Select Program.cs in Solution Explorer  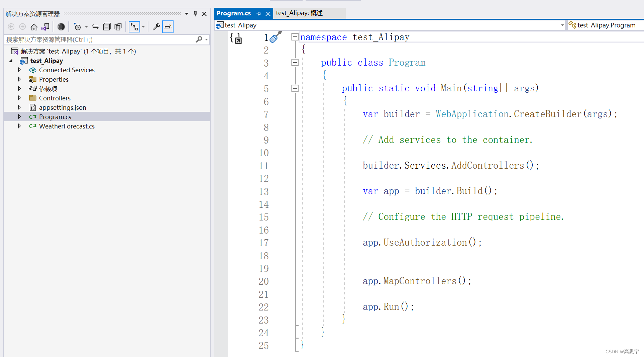[55, 117]
